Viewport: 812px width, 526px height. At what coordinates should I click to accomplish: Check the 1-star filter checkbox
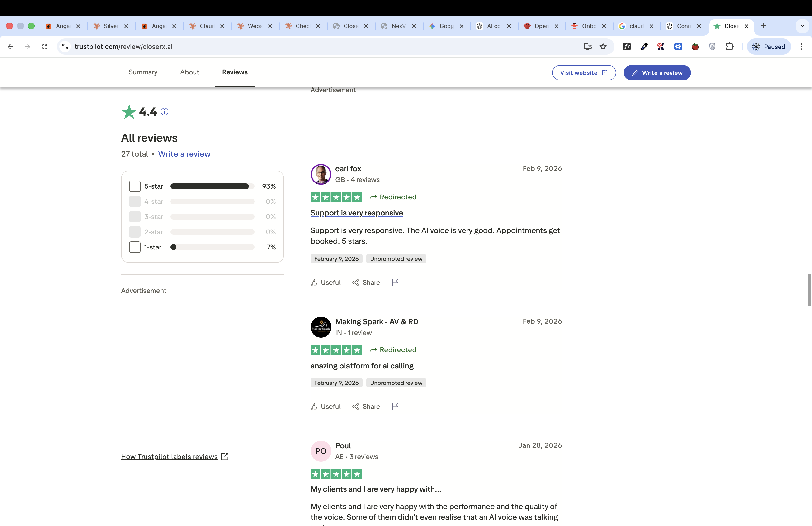(x=135, y=247)
